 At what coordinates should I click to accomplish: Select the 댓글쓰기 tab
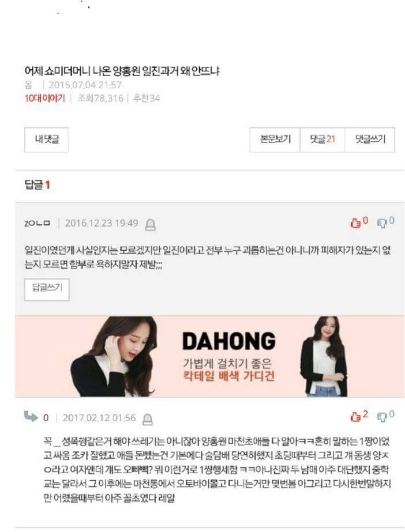click(370, 139)
